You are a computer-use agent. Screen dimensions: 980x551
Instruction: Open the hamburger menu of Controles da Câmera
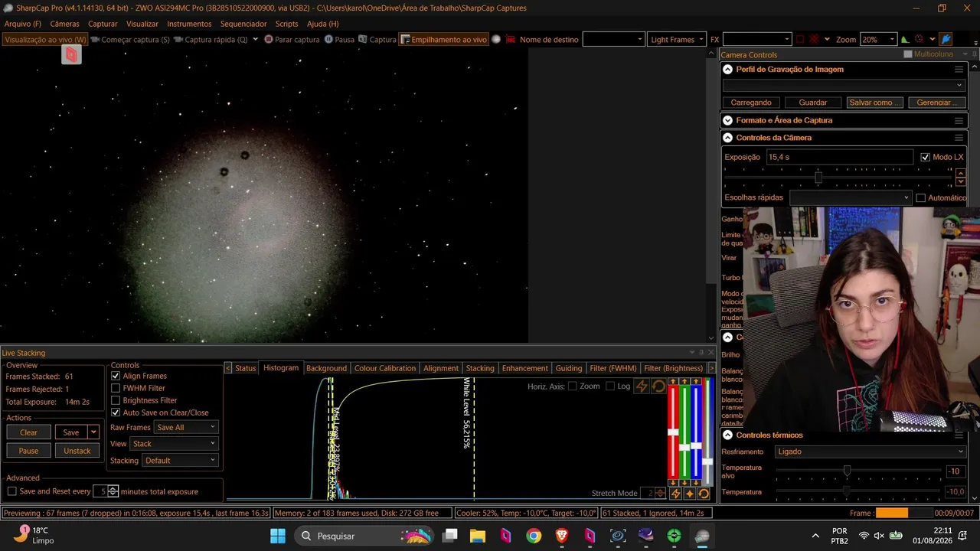click(x=959, y=138)
